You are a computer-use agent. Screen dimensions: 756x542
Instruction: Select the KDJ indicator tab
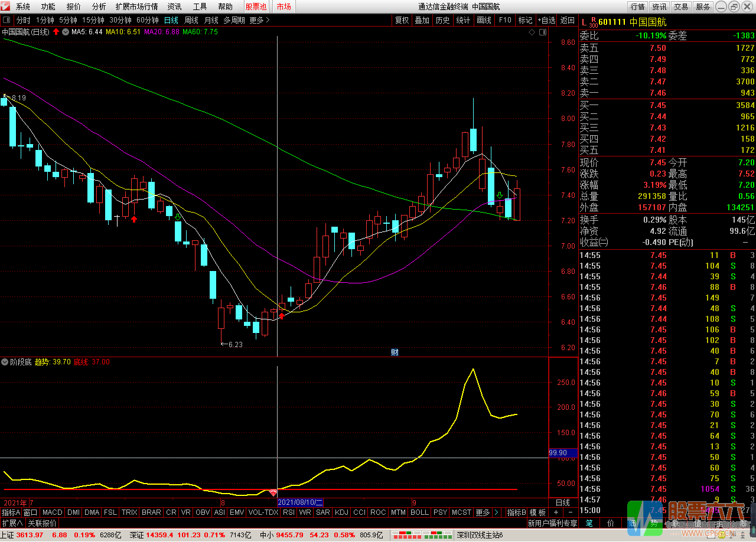point(342,512)
